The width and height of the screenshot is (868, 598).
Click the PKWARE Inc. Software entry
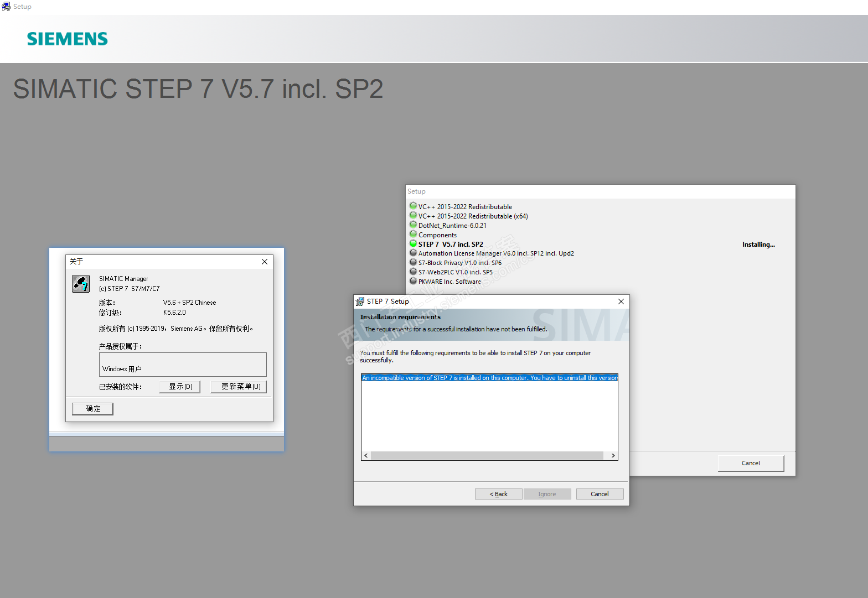(x=449, y=282)
